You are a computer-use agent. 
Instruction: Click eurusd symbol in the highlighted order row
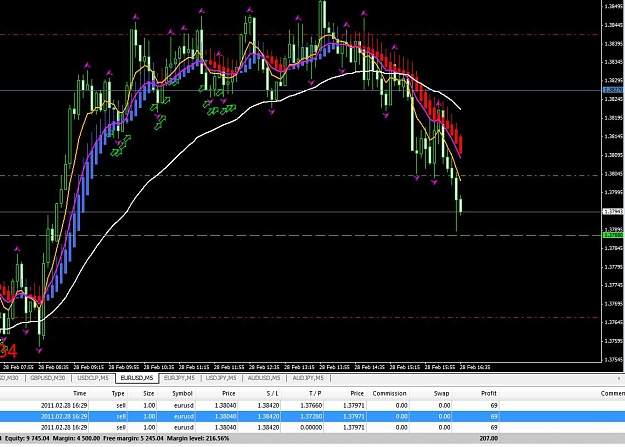[x=184, y=416]
